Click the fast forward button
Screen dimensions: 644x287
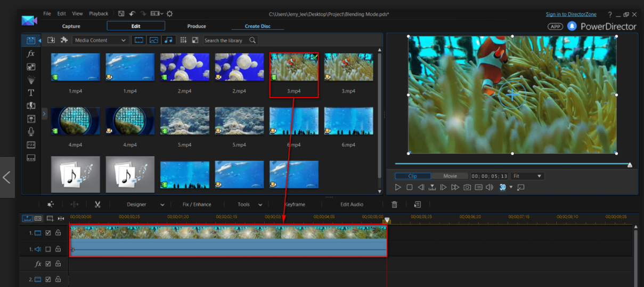click(455, 187)
